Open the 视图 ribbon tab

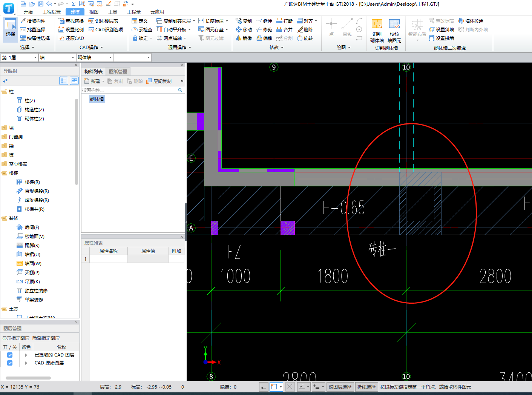coord(94,12)
